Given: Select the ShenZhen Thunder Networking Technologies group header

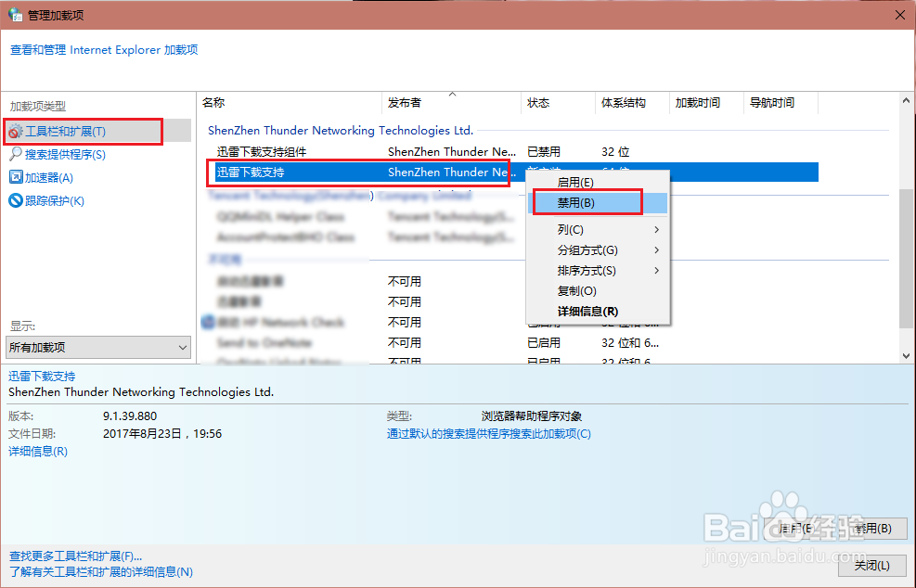Looking at the screenshot, I should click(341, 130).
